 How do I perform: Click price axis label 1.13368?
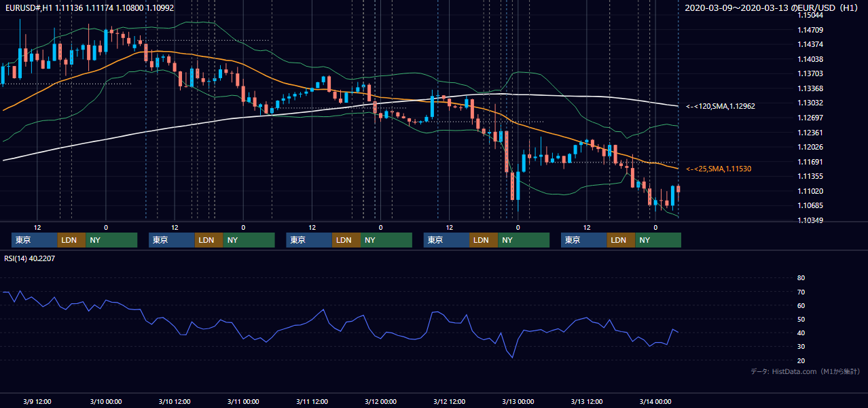tap(810, 88)
